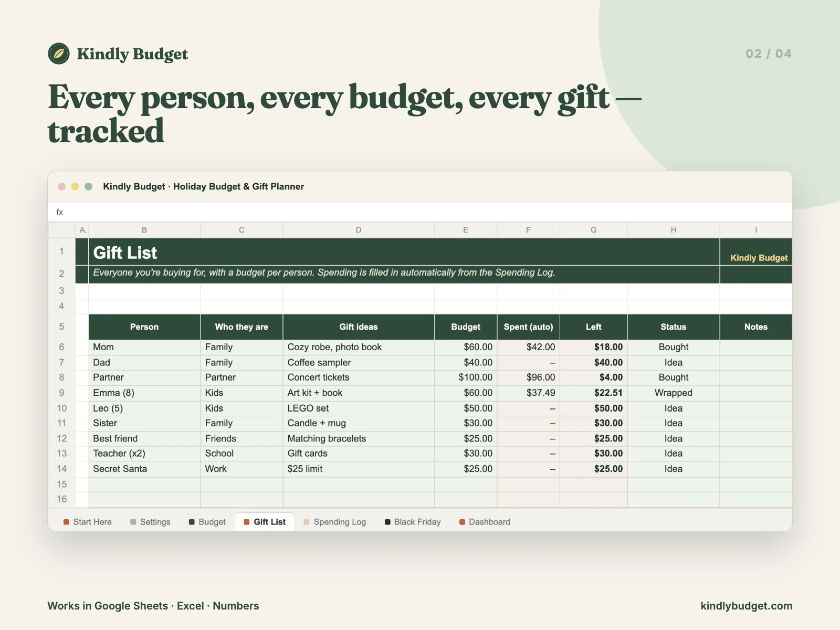Click the Gift cards cell
This screenshot has width=840, height=630.
pos(359,454)
